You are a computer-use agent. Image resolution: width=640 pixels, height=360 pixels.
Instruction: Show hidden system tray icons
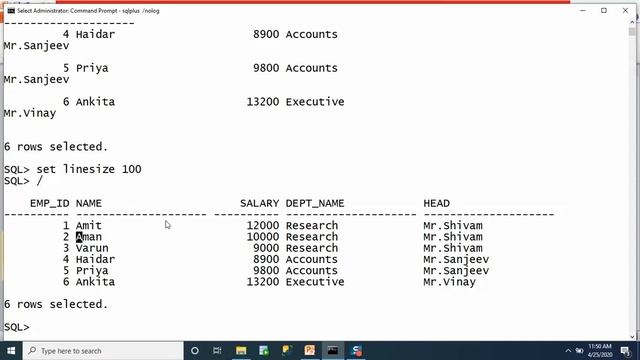(x=568, y=351)
